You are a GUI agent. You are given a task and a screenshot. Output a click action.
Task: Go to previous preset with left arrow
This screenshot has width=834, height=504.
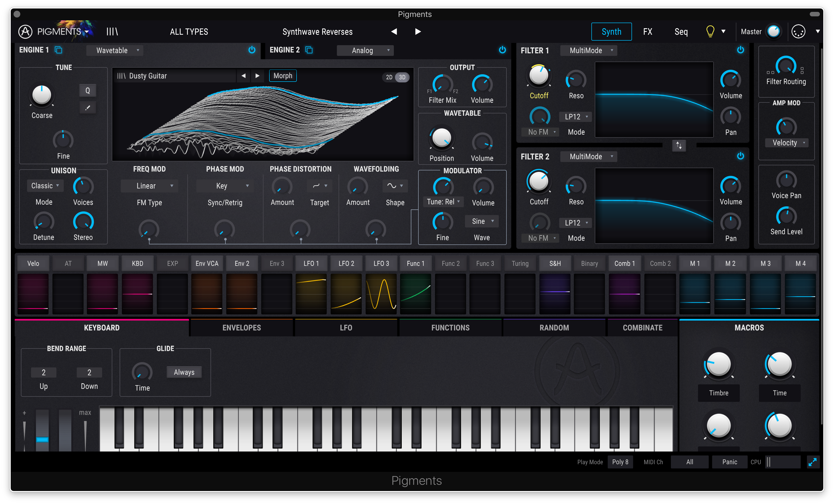point(394,32)
